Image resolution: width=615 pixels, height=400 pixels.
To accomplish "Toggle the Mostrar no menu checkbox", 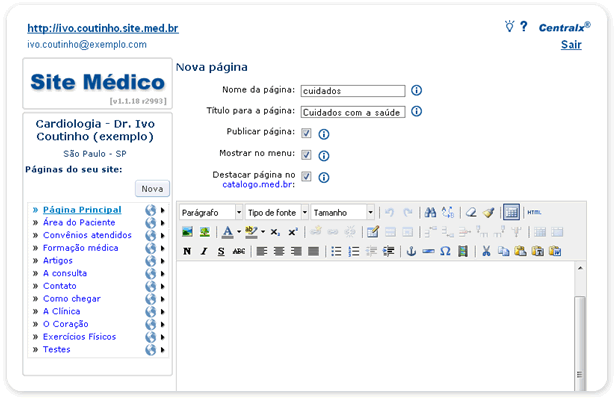I will pyautogui.click(x=307, y=155).
